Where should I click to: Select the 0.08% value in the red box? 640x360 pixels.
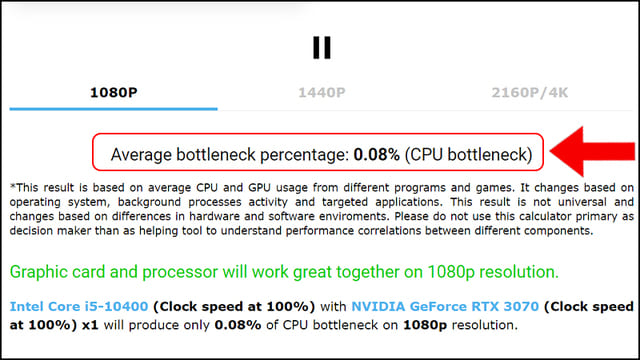[x=376, y=155]
